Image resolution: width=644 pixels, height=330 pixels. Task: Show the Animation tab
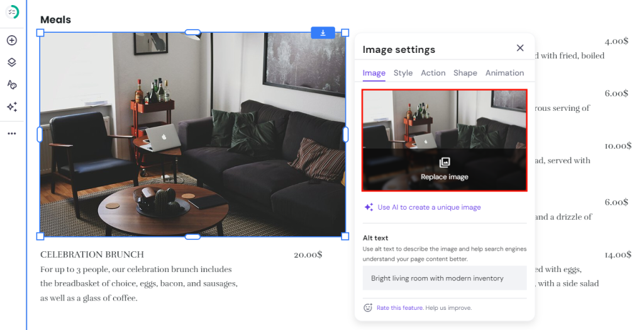tap(504, 73)
